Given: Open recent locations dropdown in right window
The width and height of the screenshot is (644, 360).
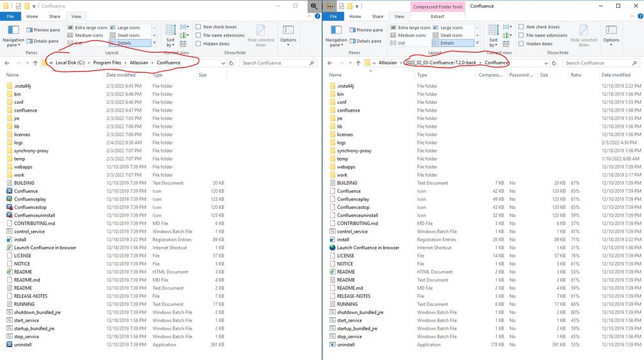Looking at the screenshot, I should point(350,63).
